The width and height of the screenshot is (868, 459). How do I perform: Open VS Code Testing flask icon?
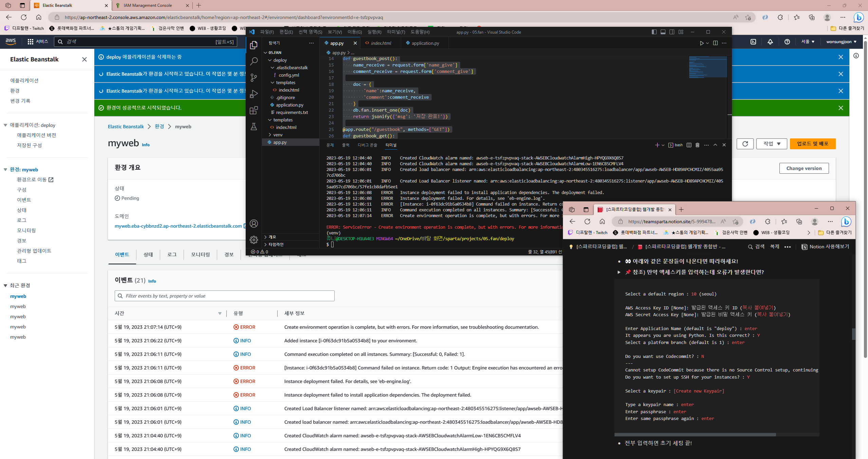coord(253,127)
